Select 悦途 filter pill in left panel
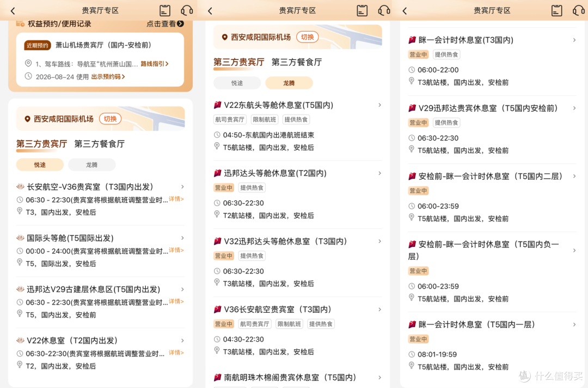 (x=40, y=165)
